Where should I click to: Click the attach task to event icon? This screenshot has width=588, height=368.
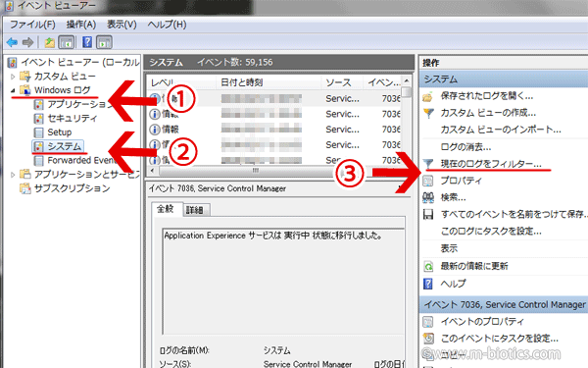click(x=428, y=339)
